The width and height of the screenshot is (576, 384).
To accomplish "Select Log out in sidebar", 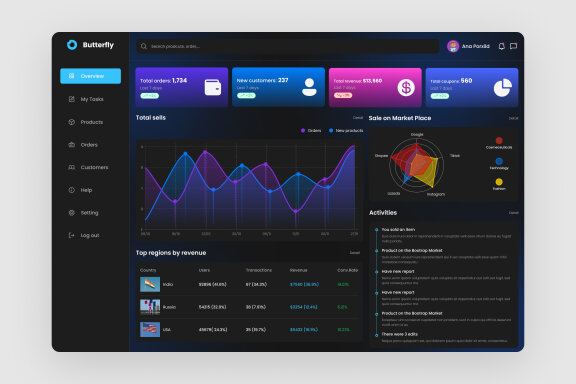I will click(x=90, y=235).
